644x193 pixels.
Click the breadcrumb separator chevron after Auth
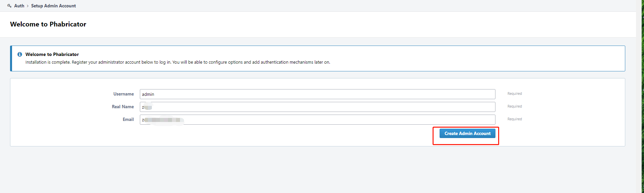(x=27, y=6)
